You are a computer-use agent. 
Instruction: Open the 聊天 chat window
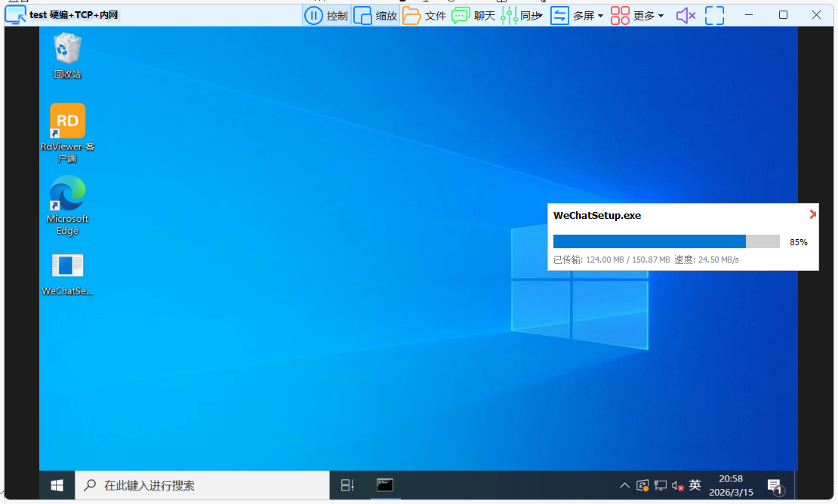coord(473,15)
